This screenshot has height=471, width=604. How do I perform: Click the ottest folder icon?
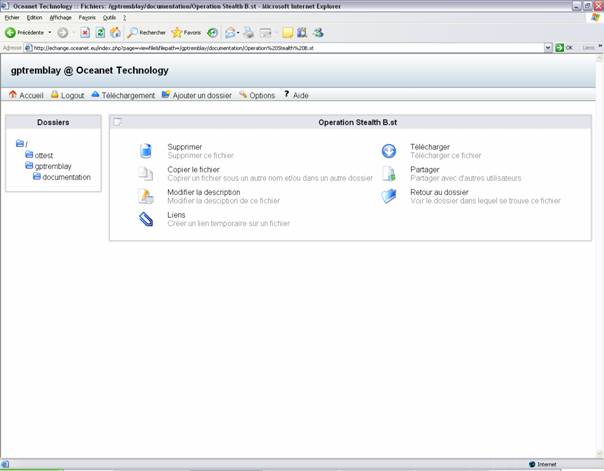(x=29, y=154)
